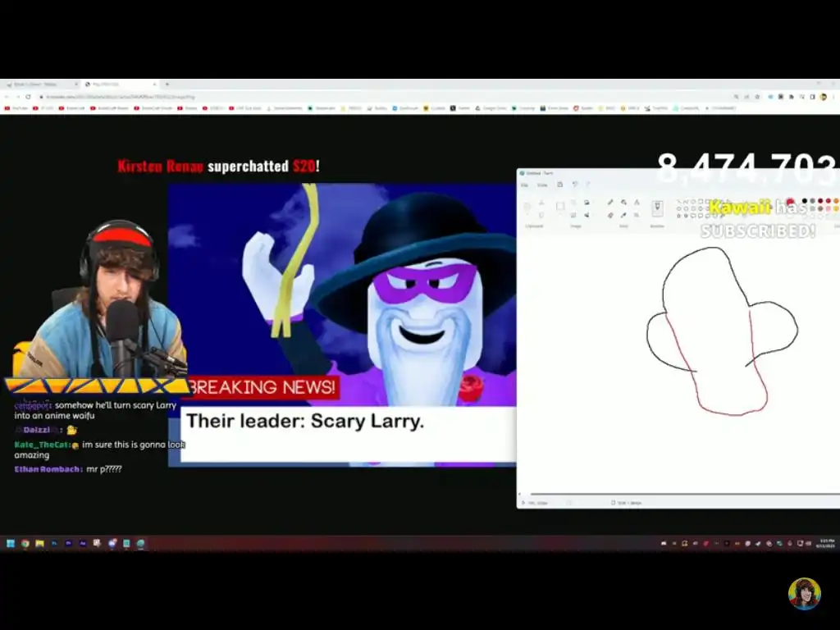The width and height of the screenshot is (840, 630).
Task: Click the channel avatar thumbnail at bottom right
Action: [804, 594]
